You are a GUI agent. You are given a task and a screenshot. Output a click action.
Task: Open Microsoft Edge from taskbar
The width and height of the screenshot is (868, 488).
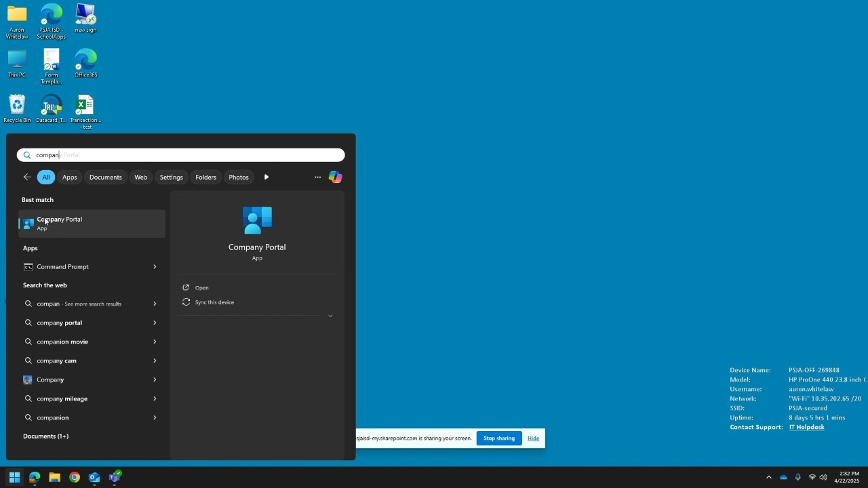35,477
